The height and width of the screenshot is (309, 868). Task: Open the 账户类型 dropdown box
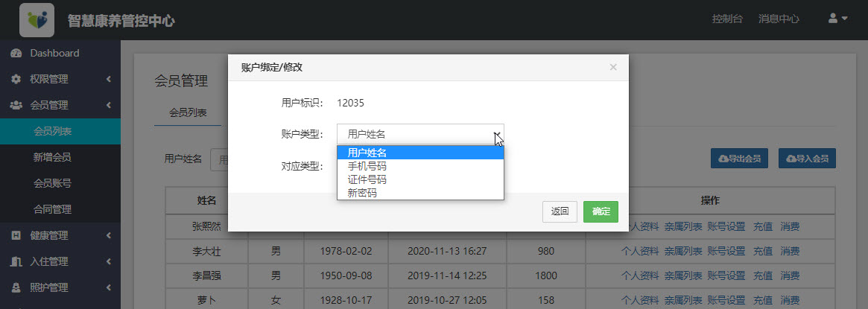(x=420, y=134)
